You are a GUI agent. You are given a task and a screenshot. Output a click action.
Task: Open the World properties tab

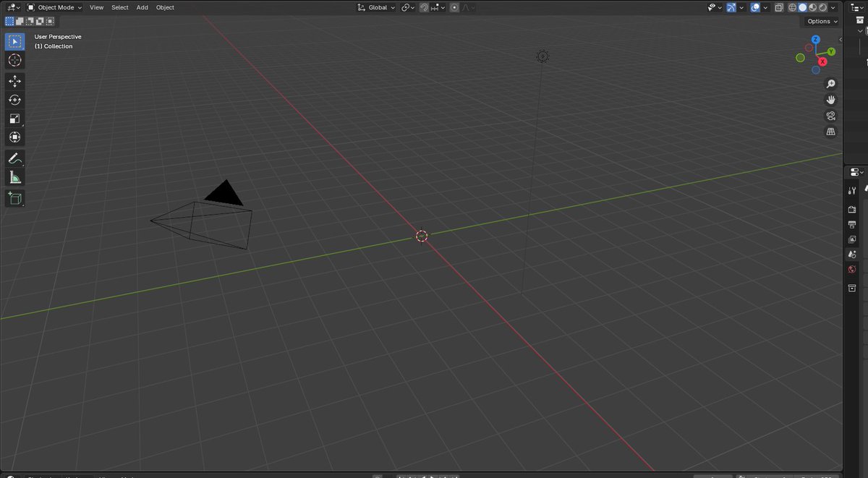click(x=852, y=270)
